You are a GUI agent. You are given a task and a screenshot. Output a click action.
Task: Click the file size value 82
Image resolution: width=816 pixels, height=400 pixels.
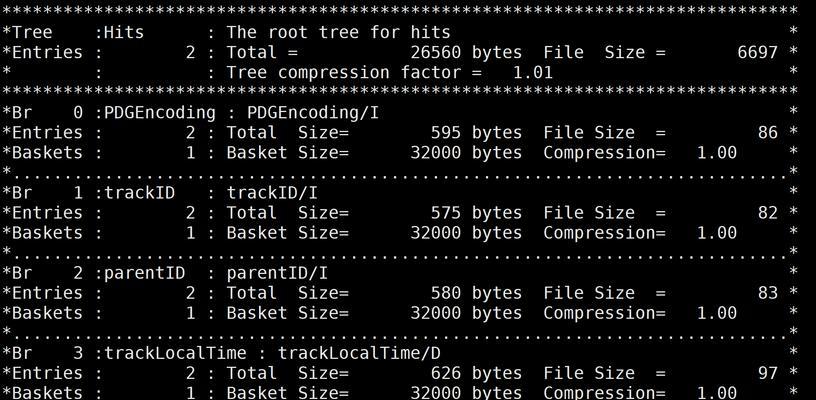(x=768, y=213)
